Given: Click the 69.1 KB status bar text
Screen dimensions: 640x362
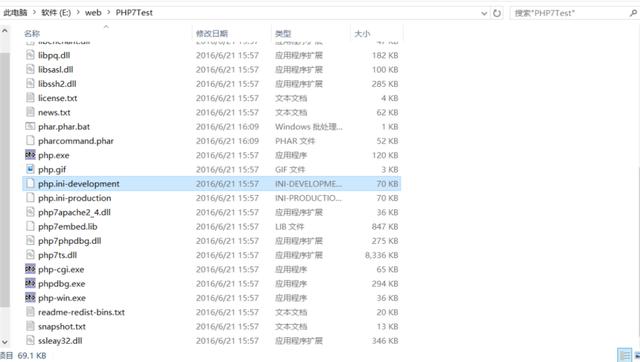Looking at the screenshot, I should point(32,355).
